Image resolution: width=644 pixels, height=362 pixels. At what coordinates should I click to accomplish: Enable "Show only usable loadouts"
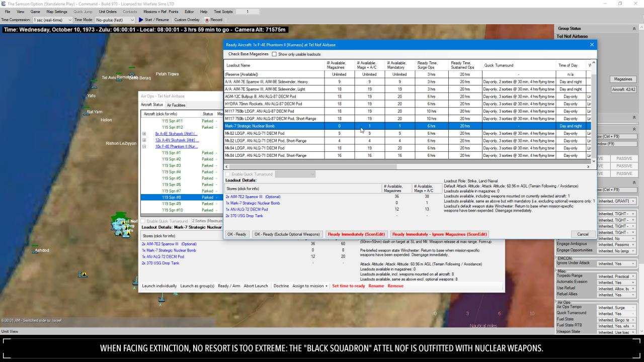274,53
